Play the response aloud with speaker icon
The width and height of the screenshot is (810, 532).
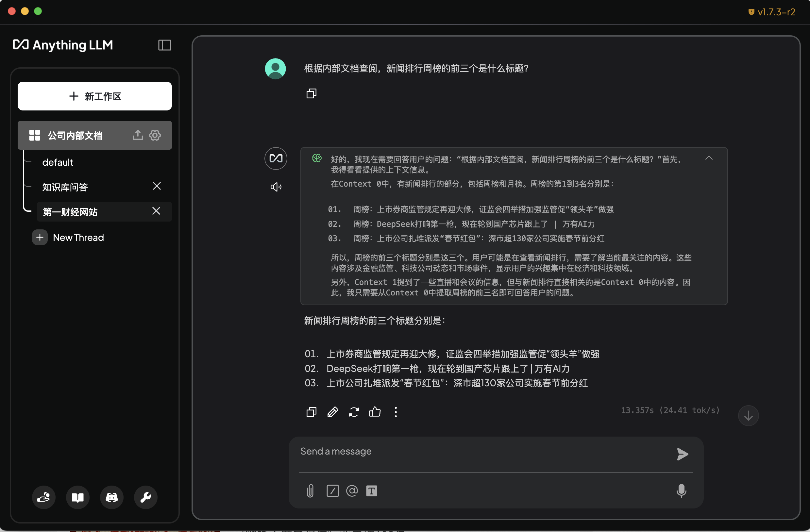pyautogui.click(x=276, y=187)
